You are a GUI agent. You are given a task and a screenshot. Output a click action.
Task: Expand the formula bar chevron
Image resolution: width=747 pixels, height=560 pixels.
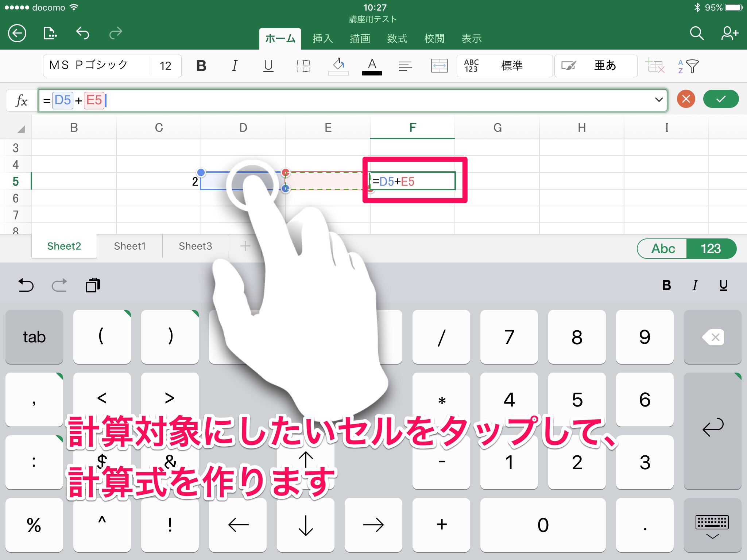click(658, 100)
